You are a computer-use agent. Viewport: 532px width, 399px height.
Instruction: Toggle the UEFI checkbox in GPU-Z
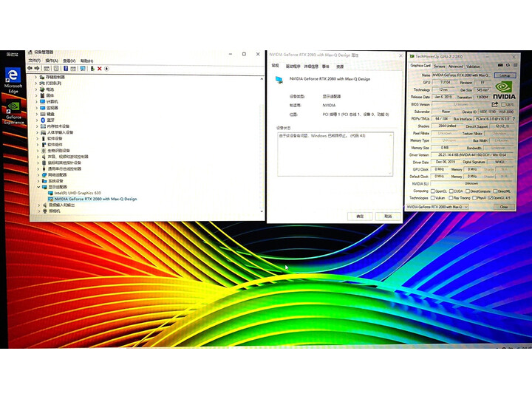pyautogui.click(x=503, y=104)
